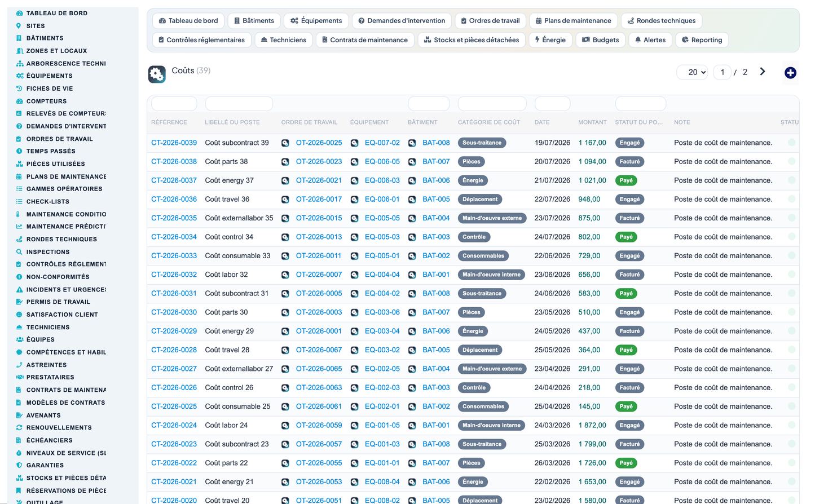Click work order icon beside OT-2026-0021
815x504 pixels.
click(285, 180)
